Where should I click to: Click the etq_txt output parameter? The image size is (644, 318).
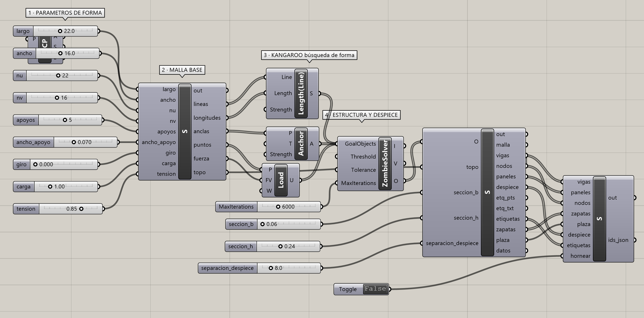click(x=505, y=208)
